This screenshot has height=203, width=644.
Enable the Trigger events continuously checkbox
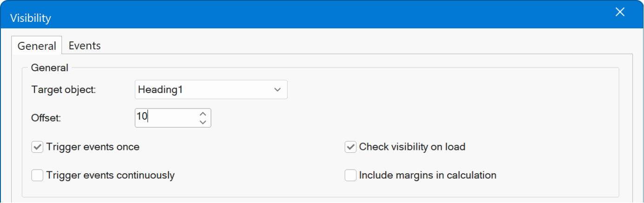(37, 176)
